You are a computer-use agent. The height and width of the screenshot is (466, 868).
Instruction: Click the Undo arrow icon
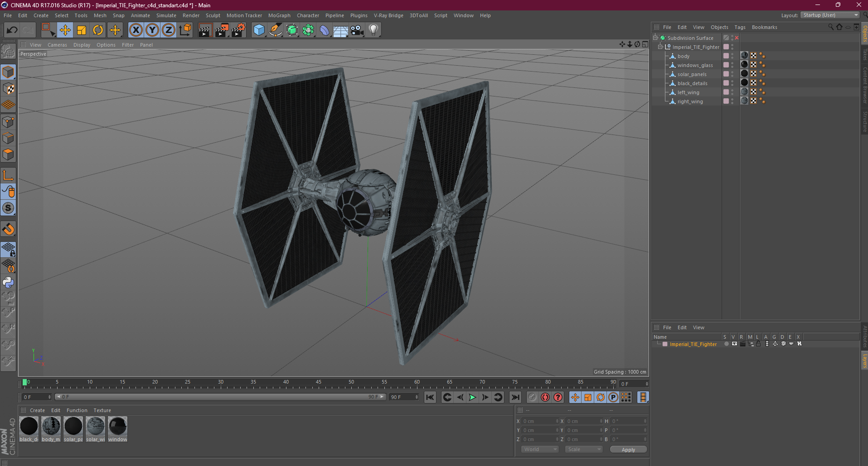[x=12, y=30]
